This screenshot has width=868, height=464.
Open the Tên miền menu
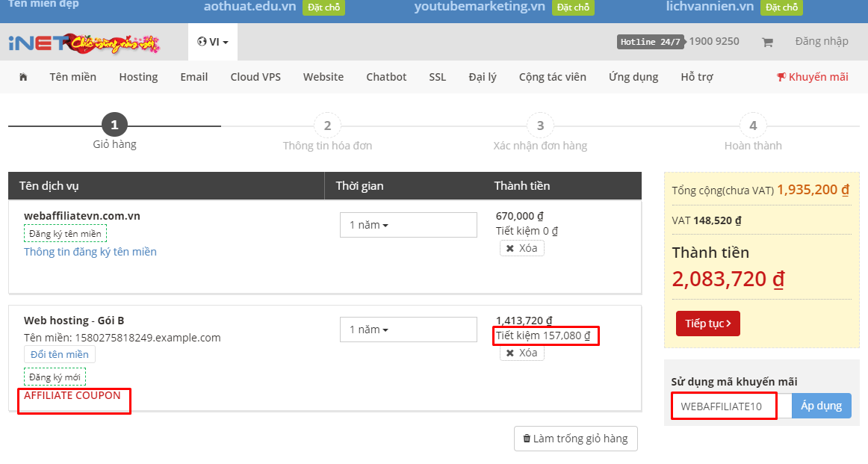pos(73,77)
